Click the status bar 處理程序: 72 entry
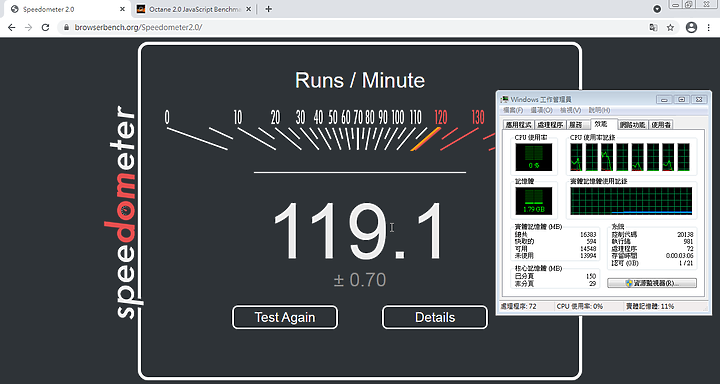The image size is (720, 384). point(519,306)
